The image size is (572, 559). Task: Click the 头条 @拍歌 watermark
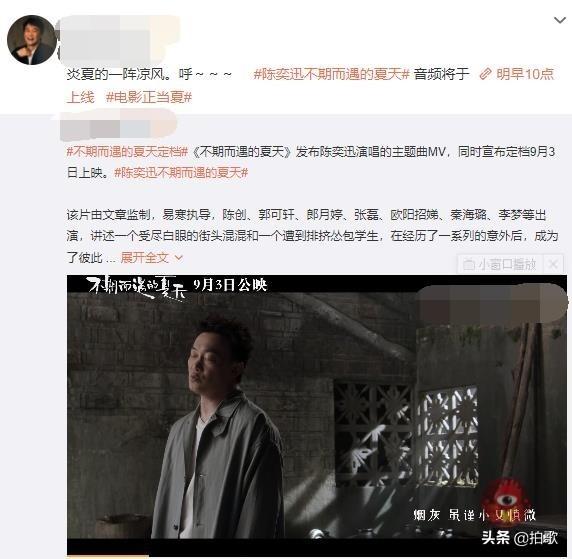click(519, 537)
